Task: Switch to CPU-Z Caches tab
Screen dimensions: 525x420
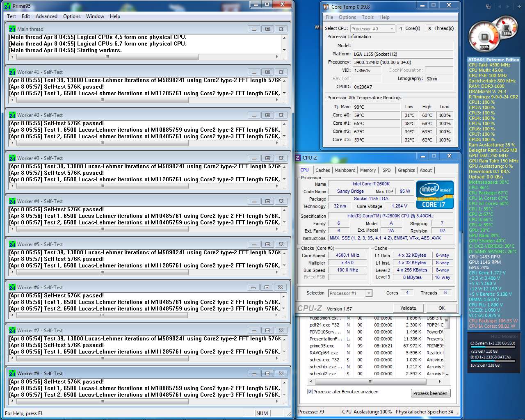Action: (x=323, y=170)
